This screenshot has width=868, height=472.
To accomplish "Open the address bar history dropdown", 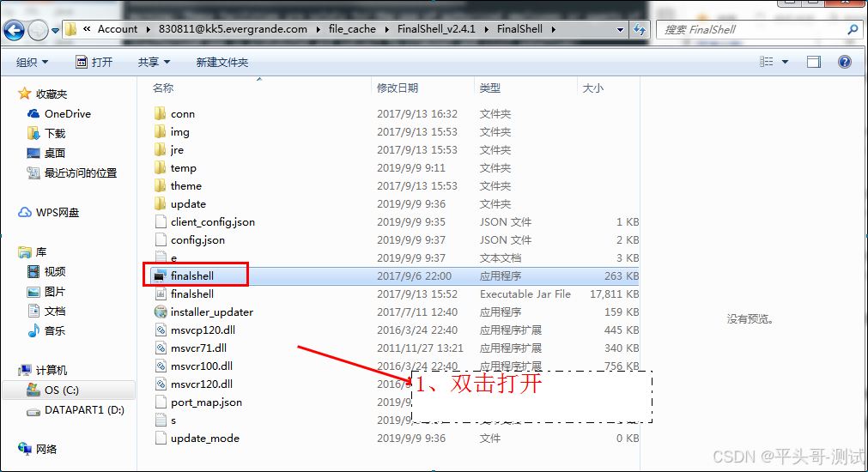I will coord(620,30).
